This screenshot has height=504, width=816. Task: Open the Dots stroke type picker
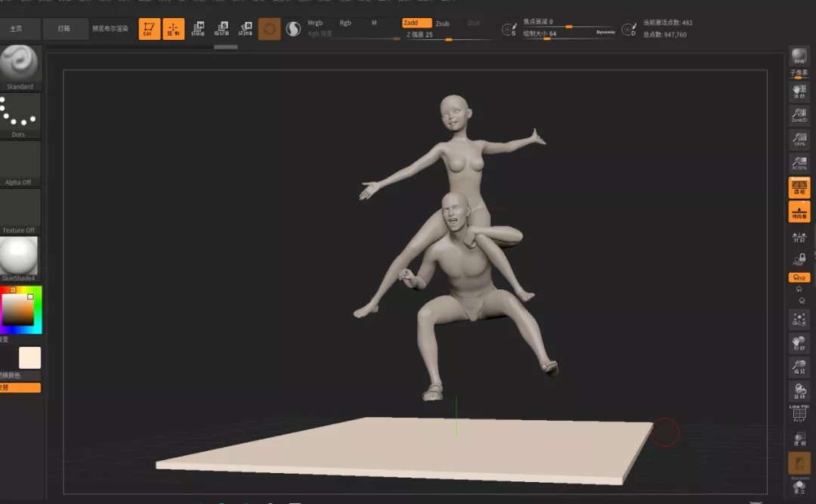pos(19,116)
